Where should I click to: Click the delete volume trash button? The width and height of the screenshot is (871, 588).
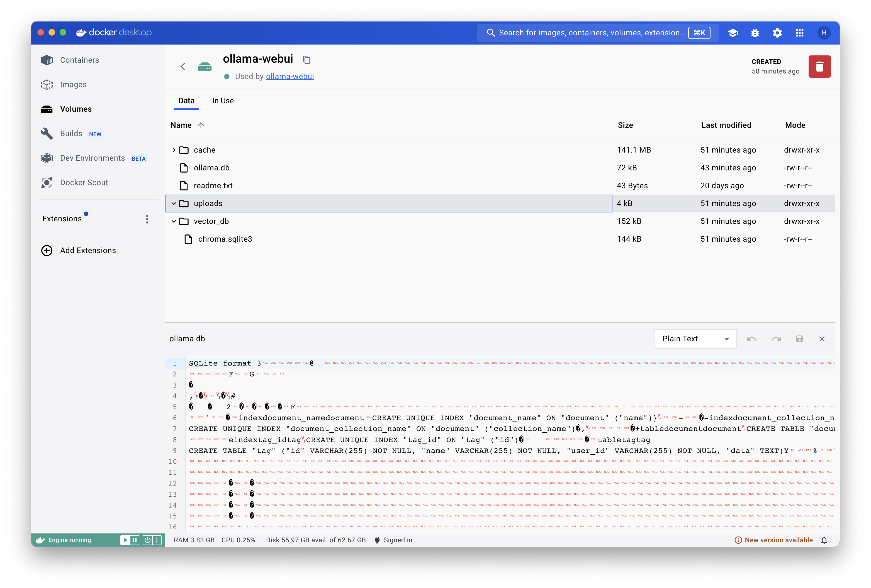819,67
